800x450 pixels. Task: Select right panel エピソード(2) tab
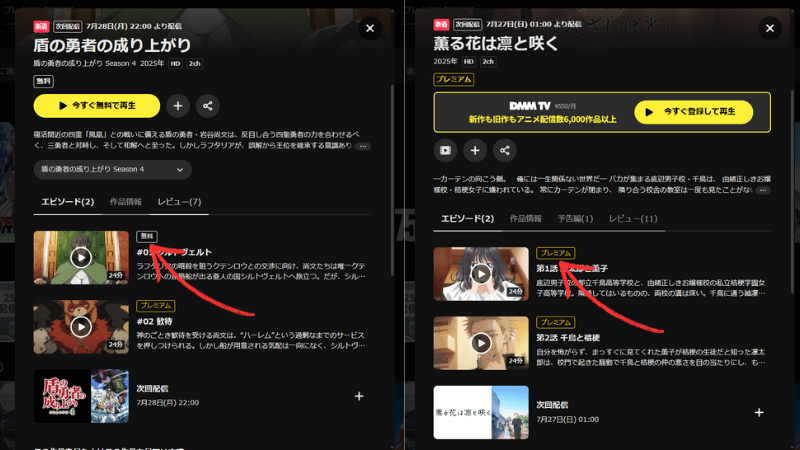pos(467,219)
